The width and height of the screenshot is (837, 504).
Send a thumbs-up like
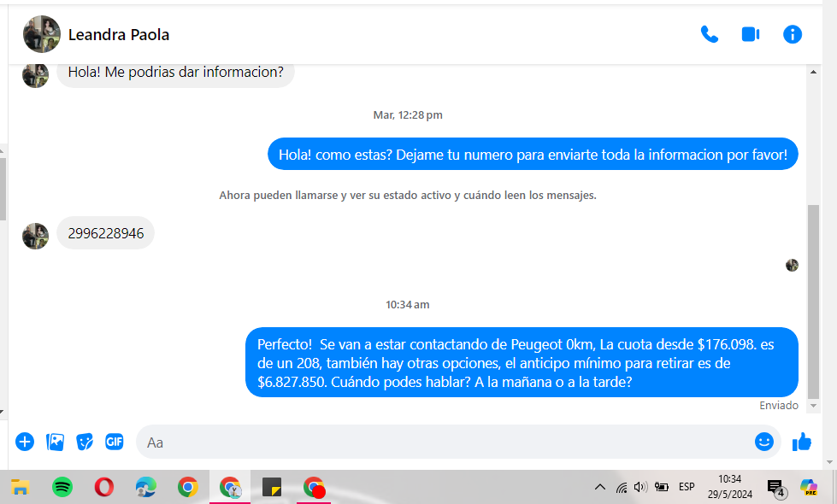point(801,442)
